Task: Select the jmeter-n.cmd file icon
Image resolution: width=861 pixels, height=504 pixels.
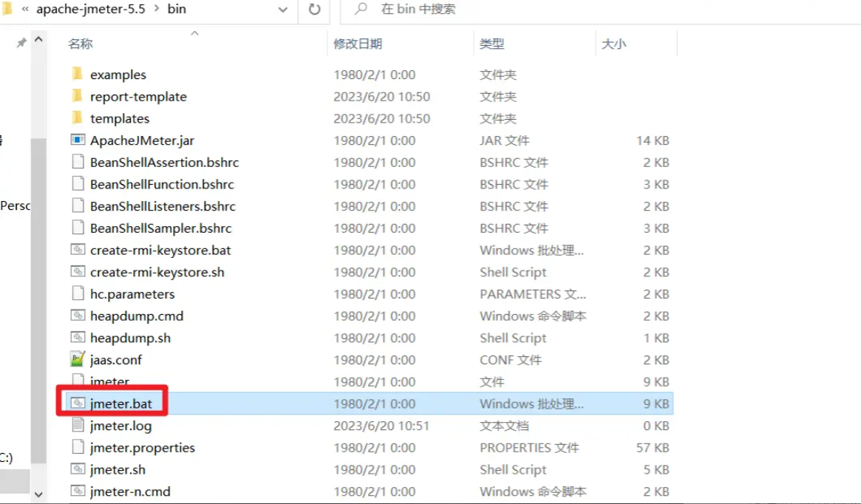Action: [78, 491]
